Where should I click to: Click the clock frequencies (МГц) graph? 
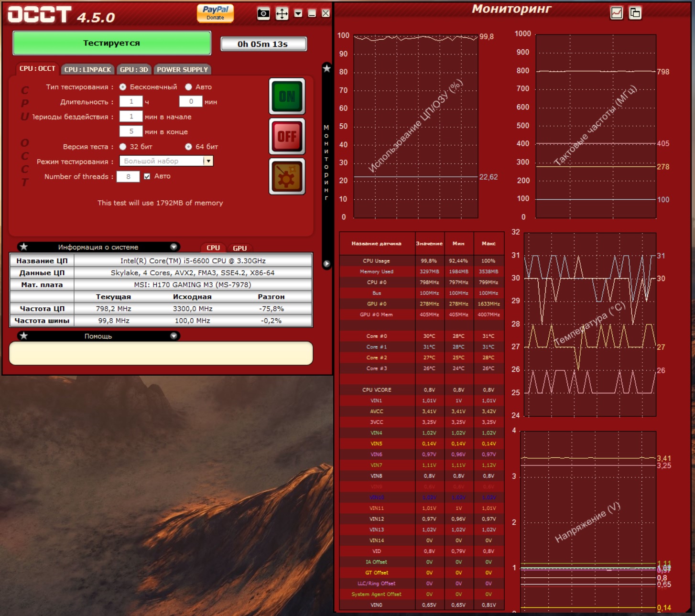(x=596, y=126)
